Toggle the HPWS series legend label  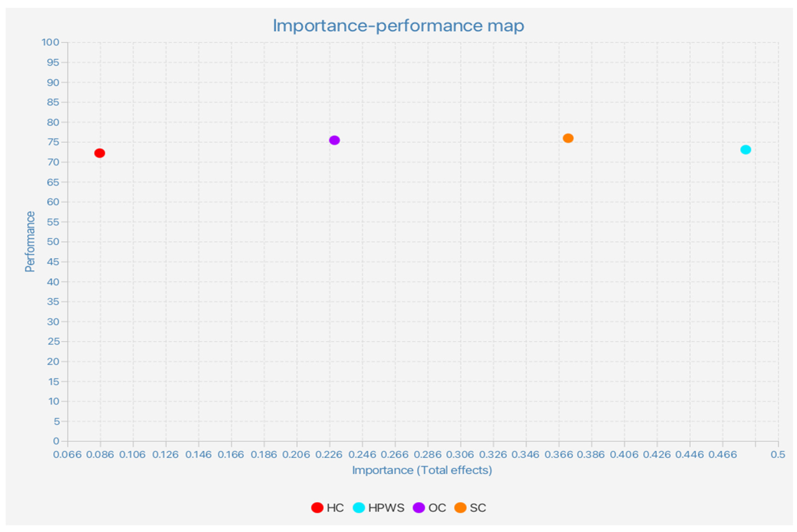pos(386,508)
